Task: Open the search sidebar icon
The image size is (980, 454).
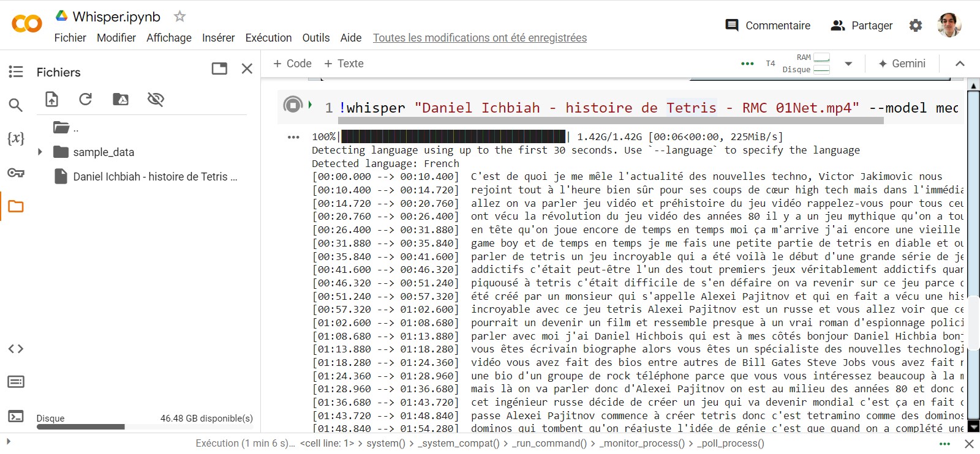Action: [16, 105]
